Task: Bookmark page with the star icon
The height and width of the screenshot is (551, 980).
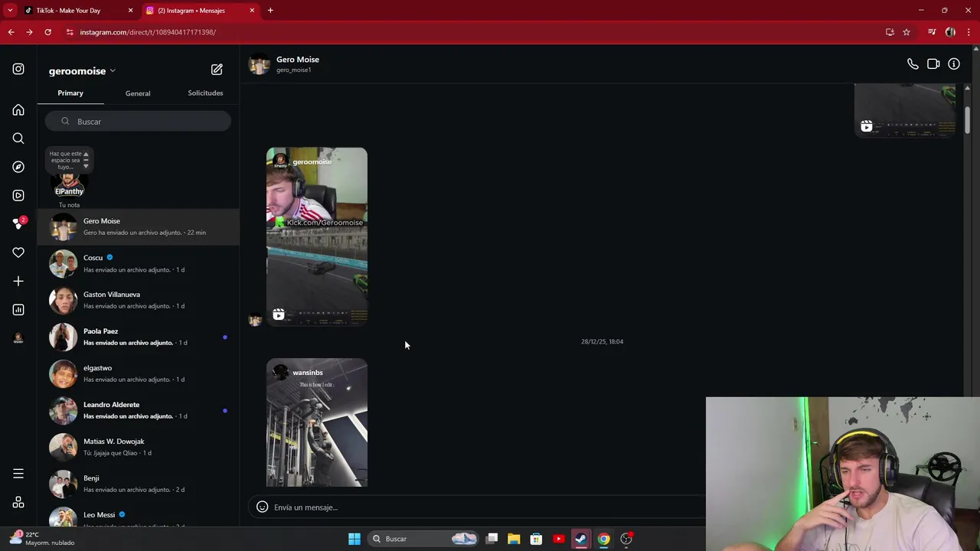Action: pos(906,32)
